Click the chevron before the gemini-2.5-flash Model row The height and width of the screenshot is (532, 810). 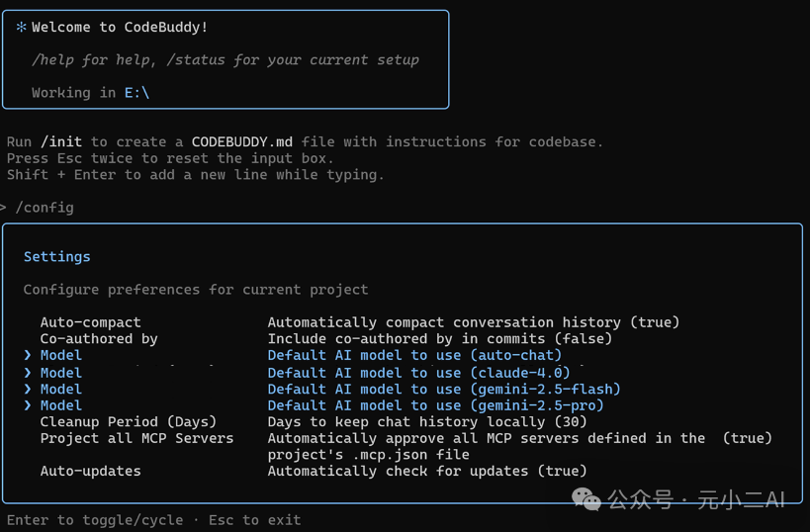[28, 389]
